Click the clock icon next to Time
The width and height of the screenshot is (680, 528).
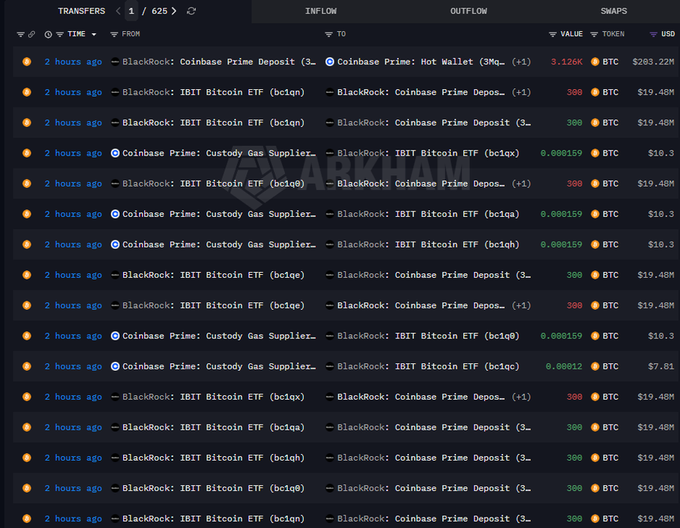coord(48,34)
